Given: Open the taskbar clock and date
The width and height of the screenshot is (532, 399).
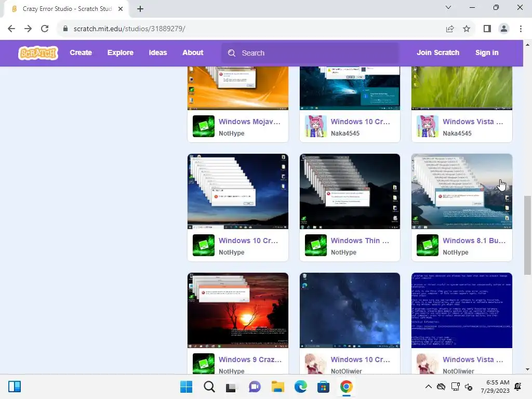Looking at the screenshot, I should tap(495, 387).
